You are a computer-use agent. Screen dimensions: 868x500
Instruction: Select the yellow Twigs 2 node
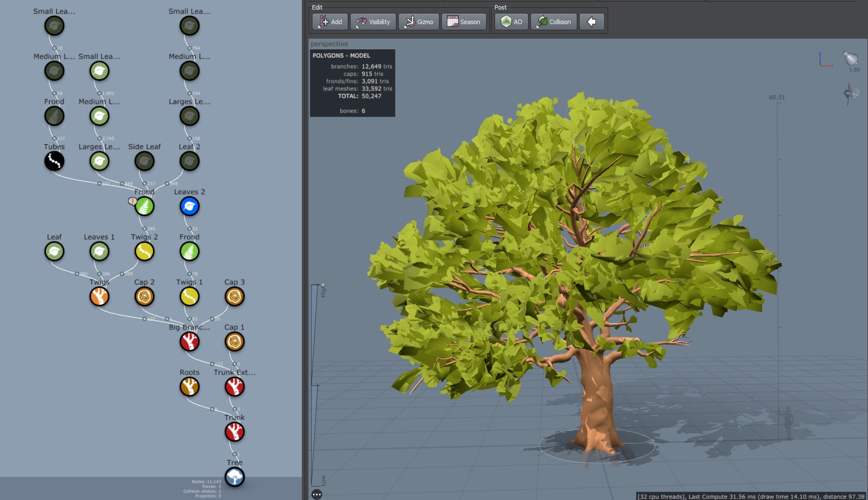click(144, 252)
